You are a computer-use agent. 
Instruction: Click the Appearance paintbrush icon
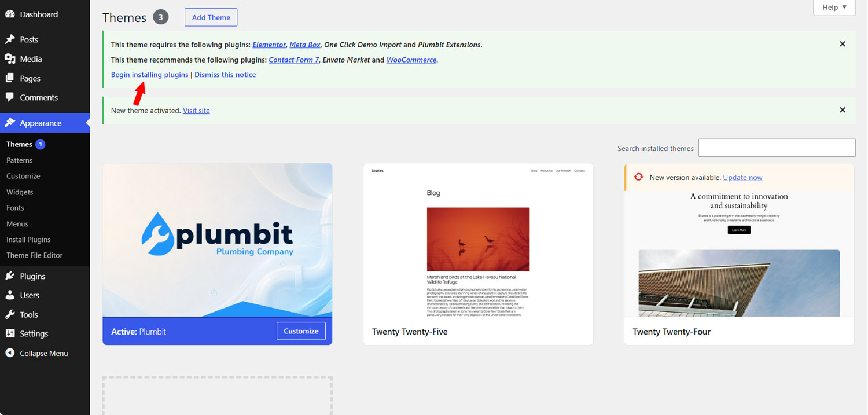point(10,123)
